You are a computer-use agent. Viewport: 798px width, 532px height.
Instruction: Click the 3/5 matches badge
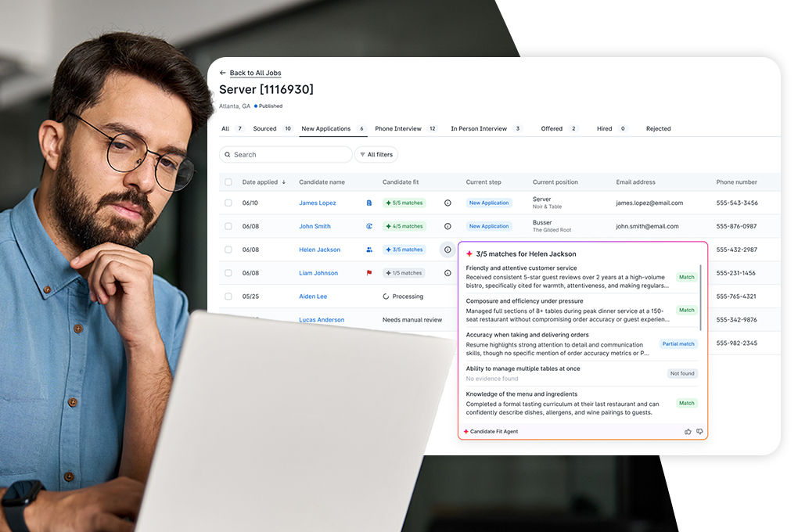pos(404,250)
